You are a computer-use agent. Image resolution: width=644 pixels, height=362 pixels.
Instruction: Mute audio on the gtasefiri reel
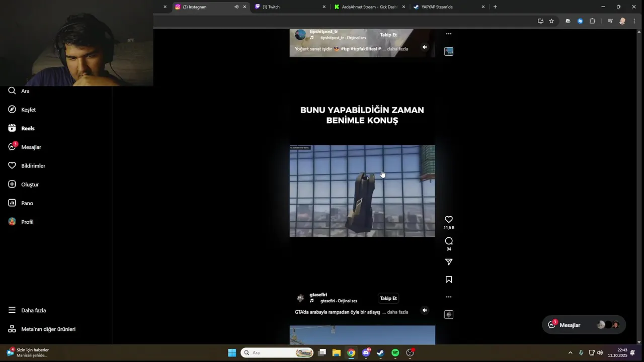coord(425,310)
